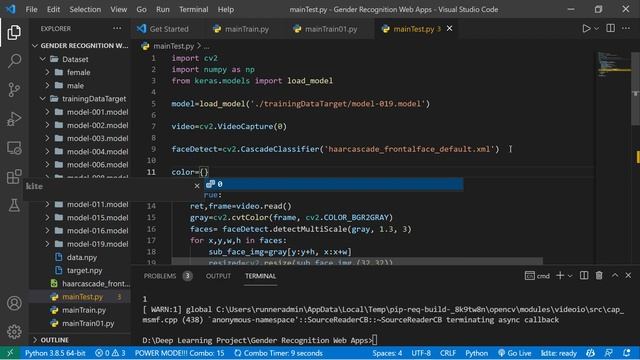Click the cmd terminal shell label
Image resolution: width=640 pixels, height=360 pixels.
pos(537,276)
